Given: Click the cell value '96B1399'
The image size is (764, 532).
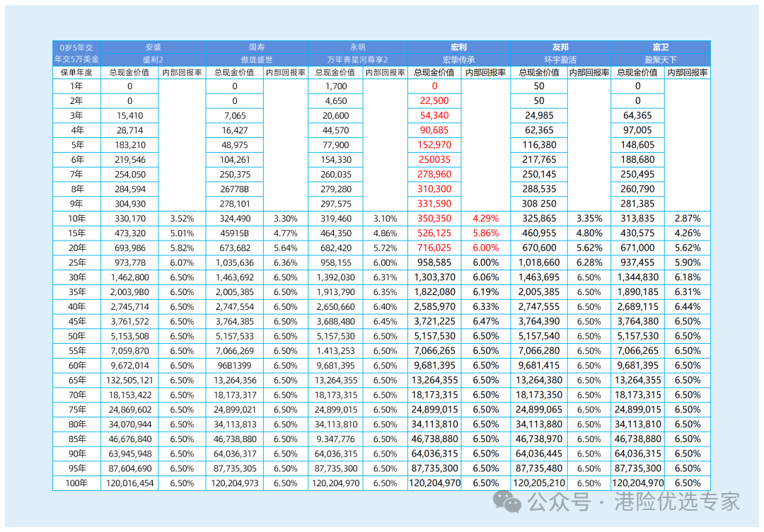Looking at the screenshot, I should (x=235, y=366).
